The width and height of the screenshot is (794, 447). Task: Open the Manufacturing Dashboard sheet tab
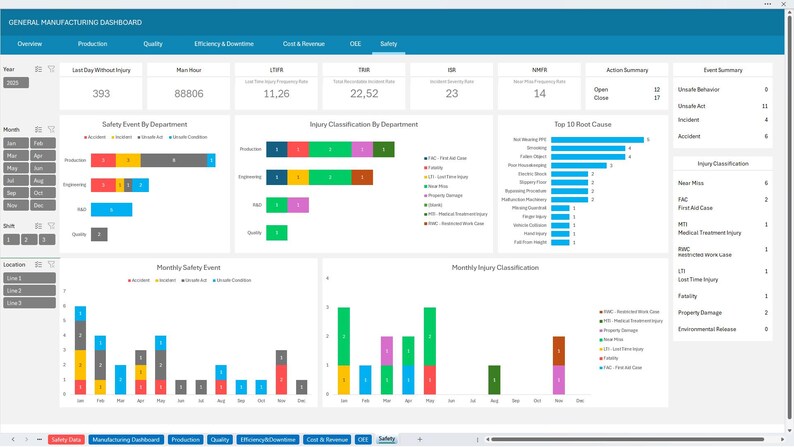pyautogui.click(x=126, y=439)
